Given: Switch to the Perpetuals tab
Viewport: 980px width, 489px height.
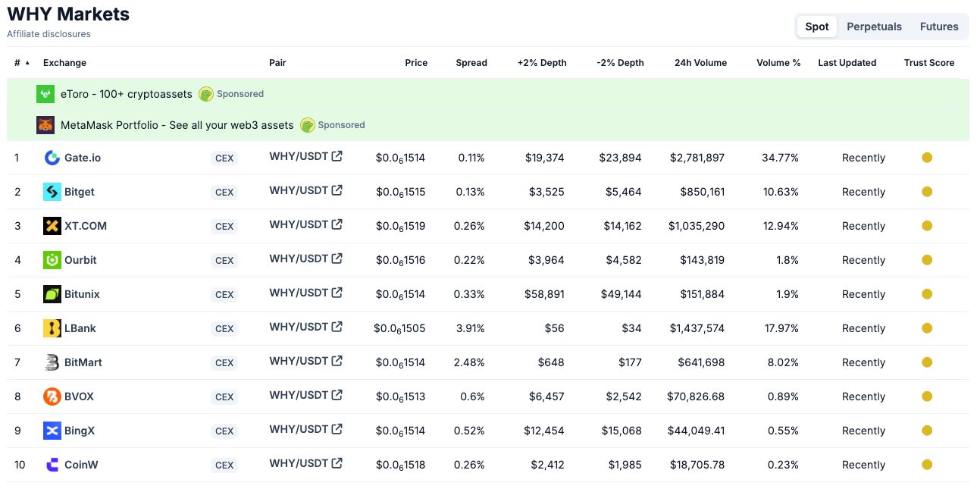Looking at the screenshot, I should point(874,27).
